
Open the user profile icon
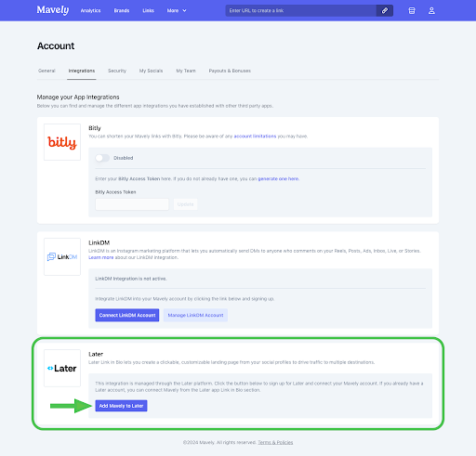tap(431, 11)
